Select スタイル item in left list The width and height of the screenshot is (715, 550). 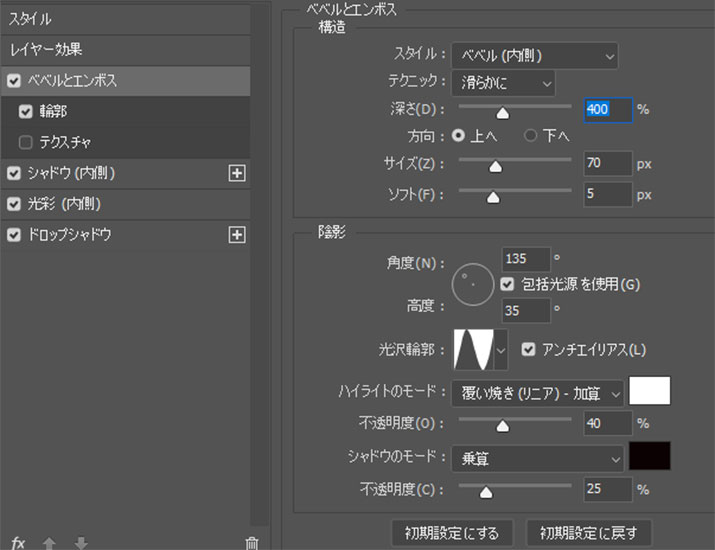point(125,19)
